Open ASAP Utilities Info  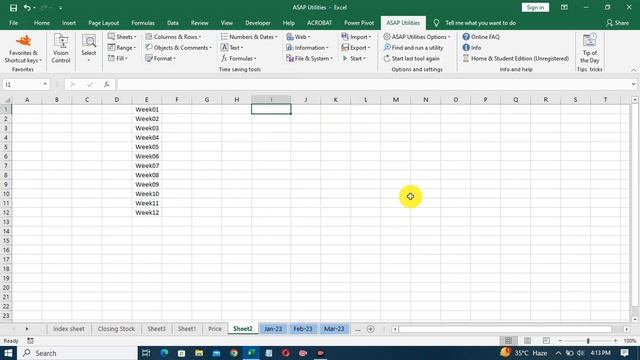[x=472, y=47]
